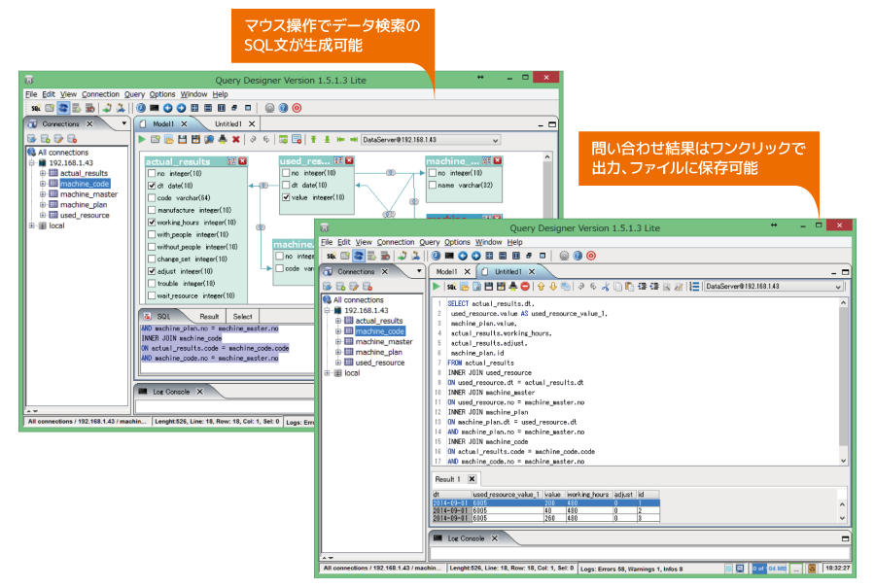Click the orange up arrow in front window's editor toolbar
This screenshot has width=875, height=588.
coord(541,286)
